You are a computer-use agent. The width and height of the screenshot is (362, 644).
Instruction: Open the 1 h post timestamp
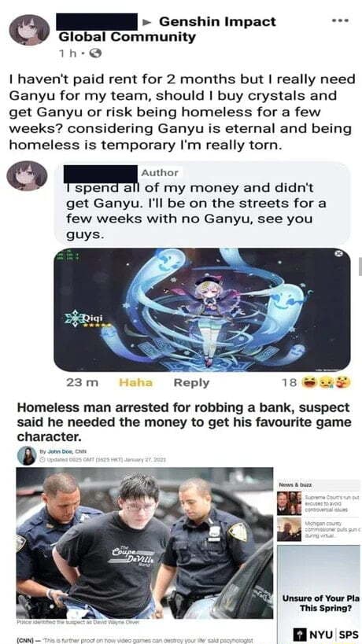pos(68,53)
